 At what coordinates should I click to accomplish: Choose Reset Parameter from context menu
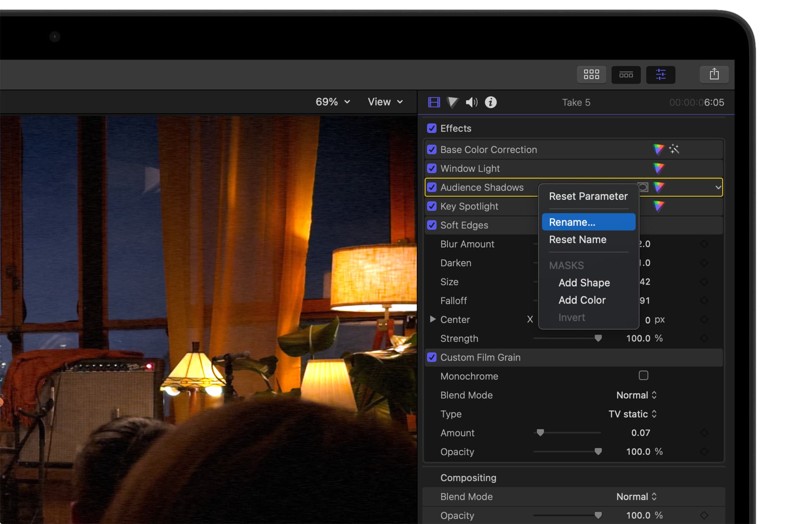pos(588,196)
